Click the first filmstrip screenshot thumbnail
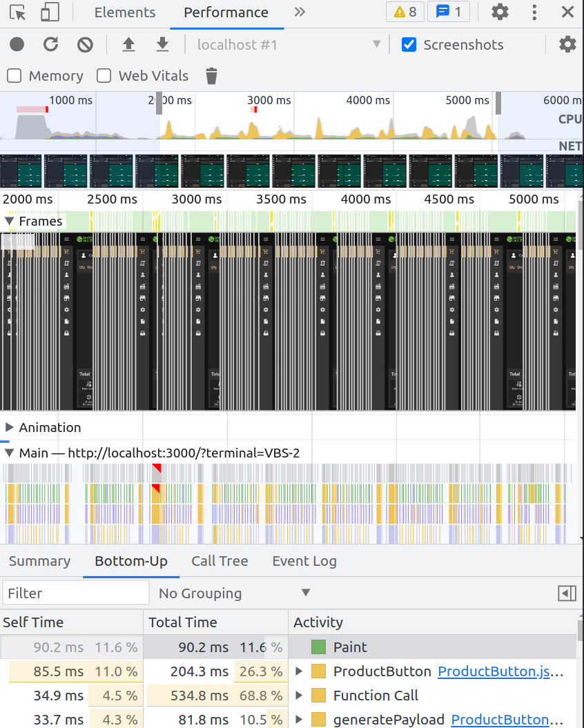The width and height of the screenshot is (584, 728). pyautogui.click(x=21, y=171)
